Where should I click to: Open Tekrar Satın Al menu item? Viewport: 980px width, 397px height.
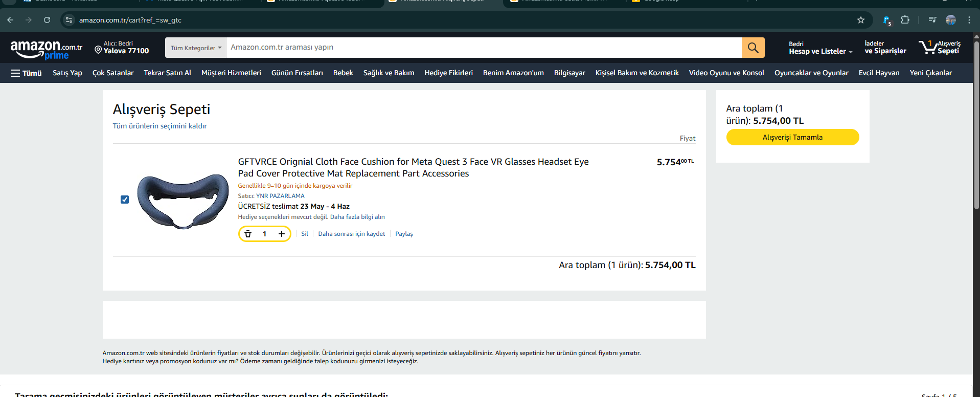tap(167, 73)
